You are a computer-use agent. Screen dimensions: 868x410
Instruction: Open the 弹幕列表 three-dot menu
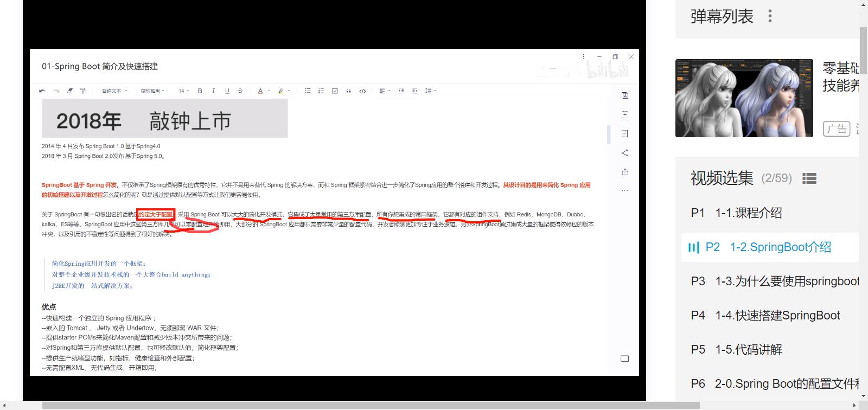[x=770, y=16]
